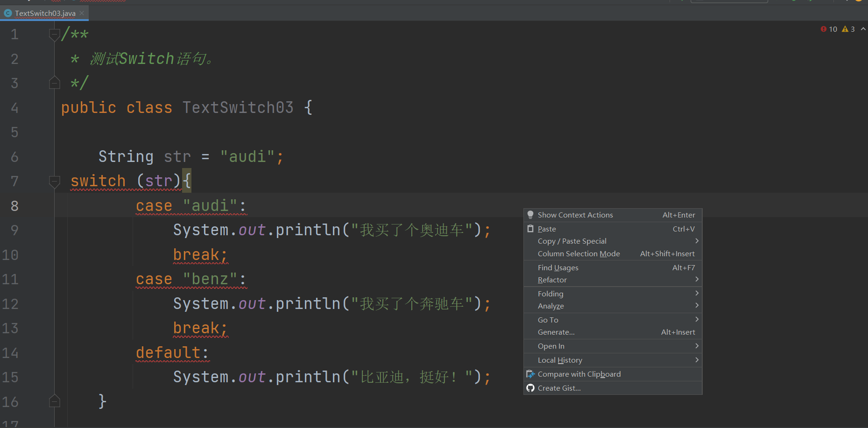The height and width of the screenshot is (428, 868).
Task: Open the Local History submenu
Action: click(x=613, y=360)
